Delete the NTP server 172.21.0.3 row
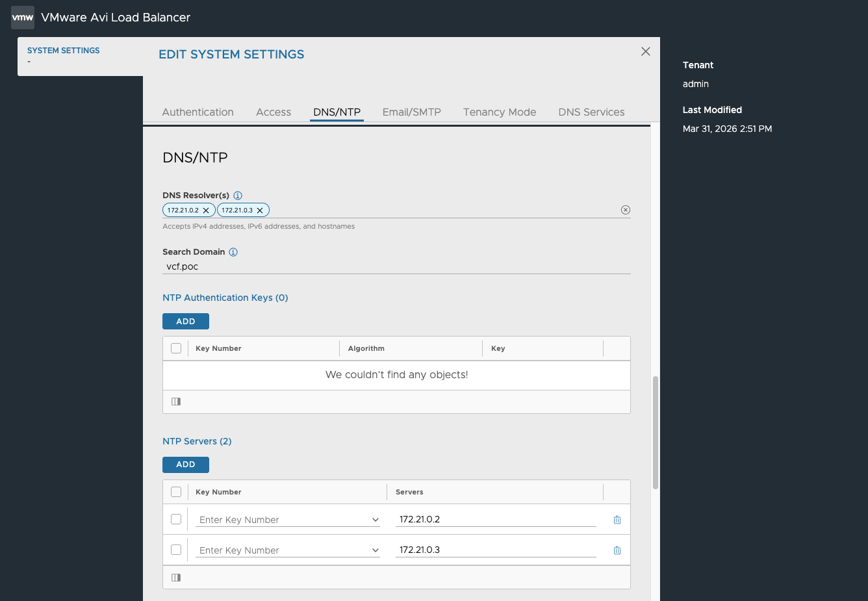868x601 pixels. coord(617,550)
